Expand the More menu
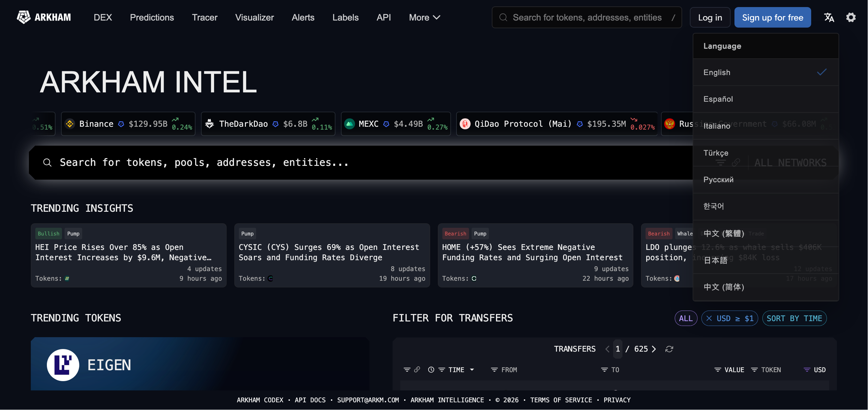This screenshot has width=868, height=410. (425, 17)
